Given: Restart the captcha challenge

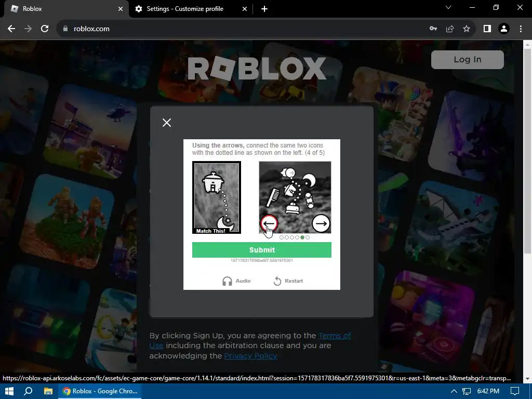Looking at the screenshot, I should (288, 281).
